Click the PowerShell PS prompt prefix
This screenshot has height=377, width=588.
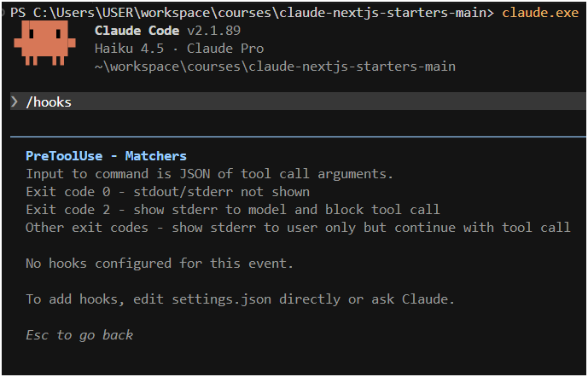pos(16,14)
